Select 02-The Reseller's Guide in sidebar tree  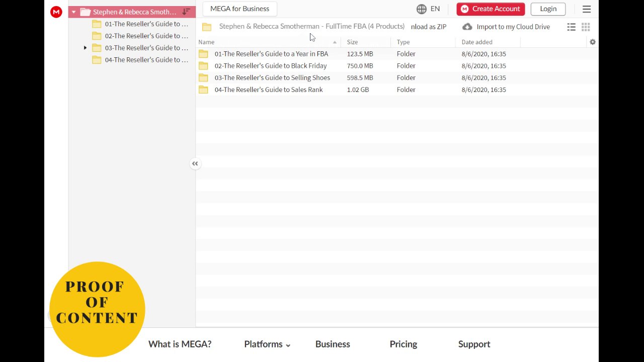pyautogui.click(x=146, y=36)
